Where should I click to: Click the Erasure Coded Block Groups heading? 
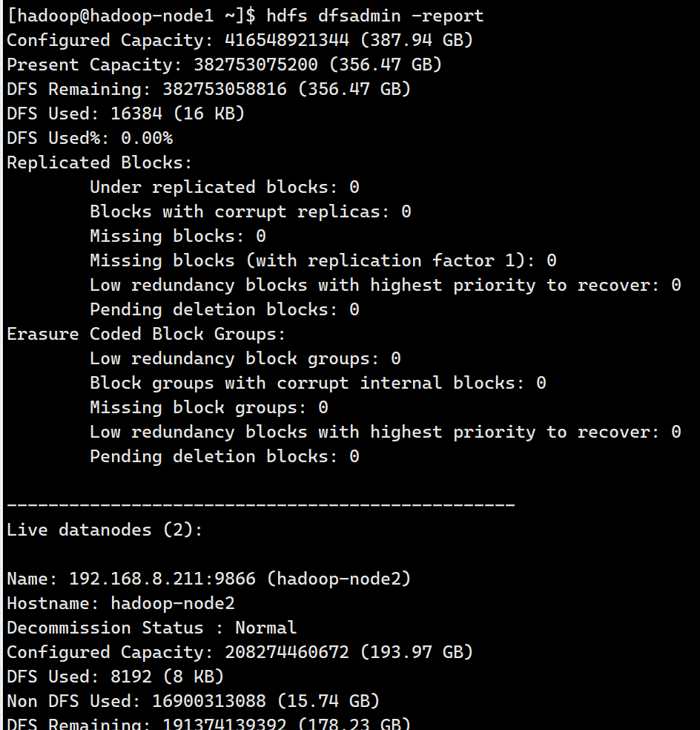146,334
